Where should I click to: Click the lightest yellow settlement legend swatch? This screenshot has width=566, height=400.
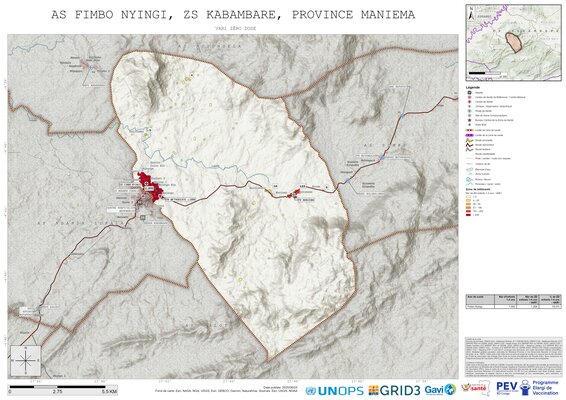pyautogui.click(x=469, y=197)
